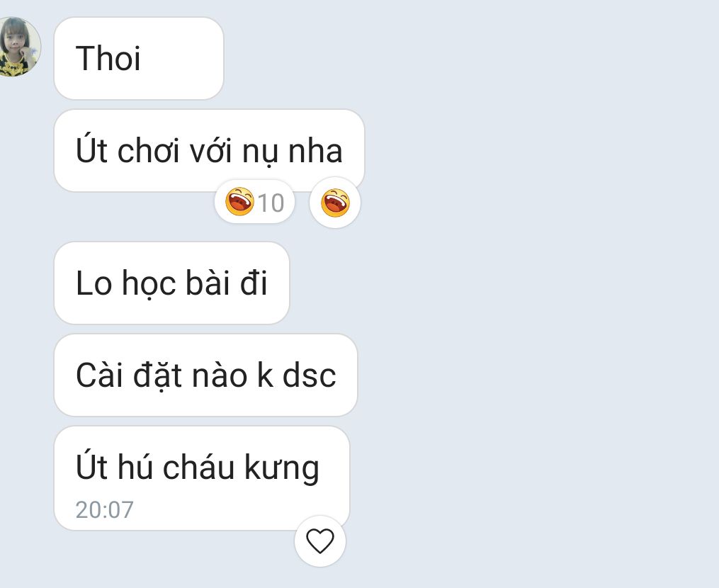Viewport: 719px width, 588px height.
Task: Select the "Út hú cháu kưng" message
Action: [202, 478]
